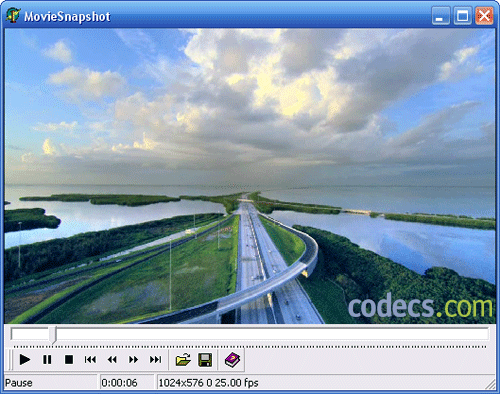Click the video frame display area
The width and height of the screenshot is (500, 394).
[250, 176]
